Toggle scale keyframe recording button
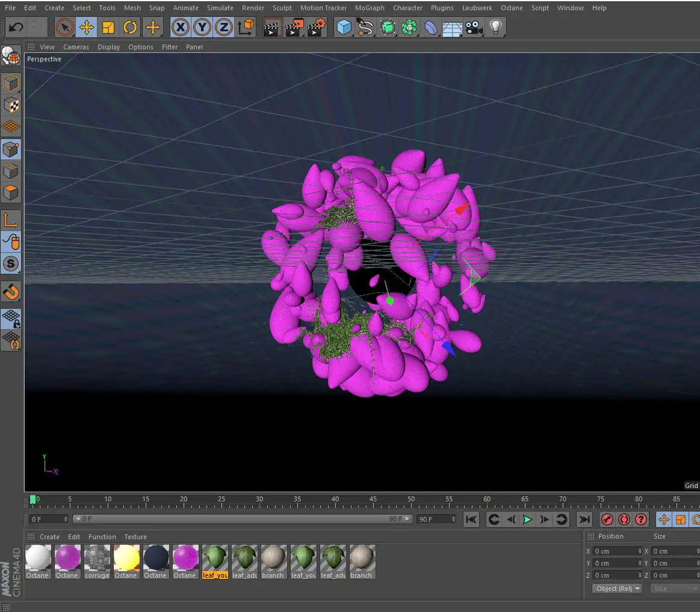 click(681, 519)
